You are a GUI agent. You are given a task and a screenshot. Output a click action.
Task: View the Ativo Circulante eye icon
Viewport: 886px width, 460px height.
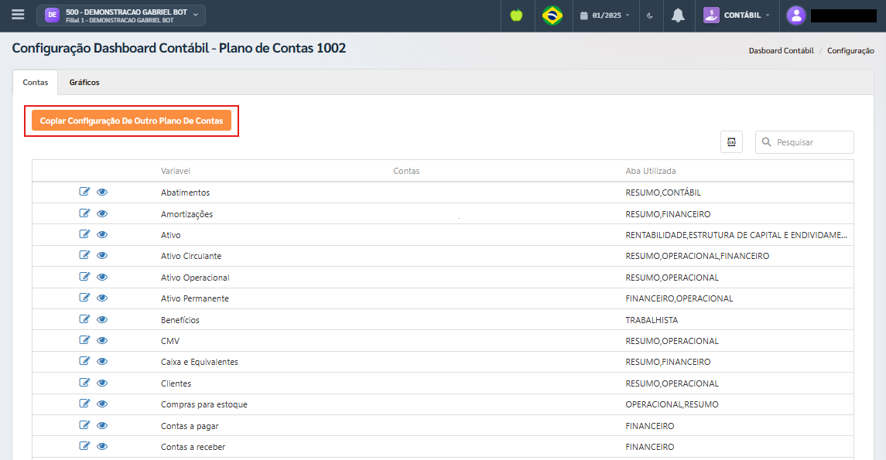point(102,255)
